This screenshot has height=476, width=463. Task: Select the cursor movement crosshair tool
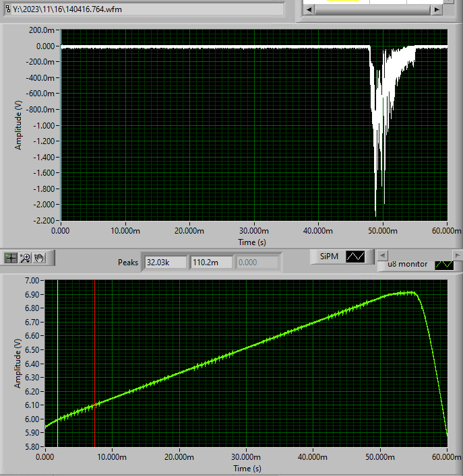(11, 258)
